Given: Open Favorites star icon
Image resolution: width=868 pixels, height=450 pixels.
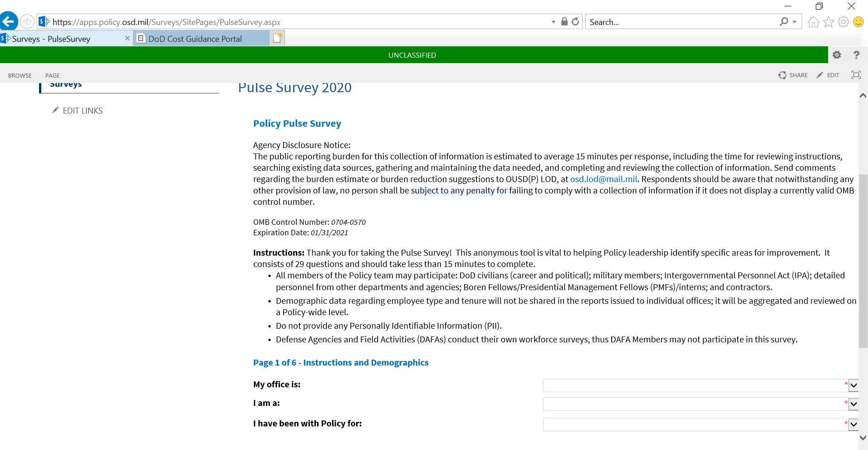Looking at the screenshot, I should click(x=828, y=22).
